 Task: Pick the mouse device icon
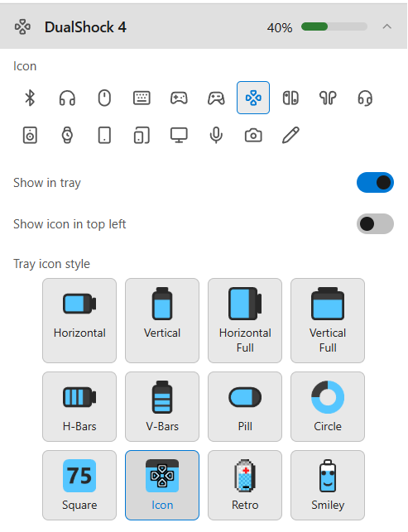(104, 98)
